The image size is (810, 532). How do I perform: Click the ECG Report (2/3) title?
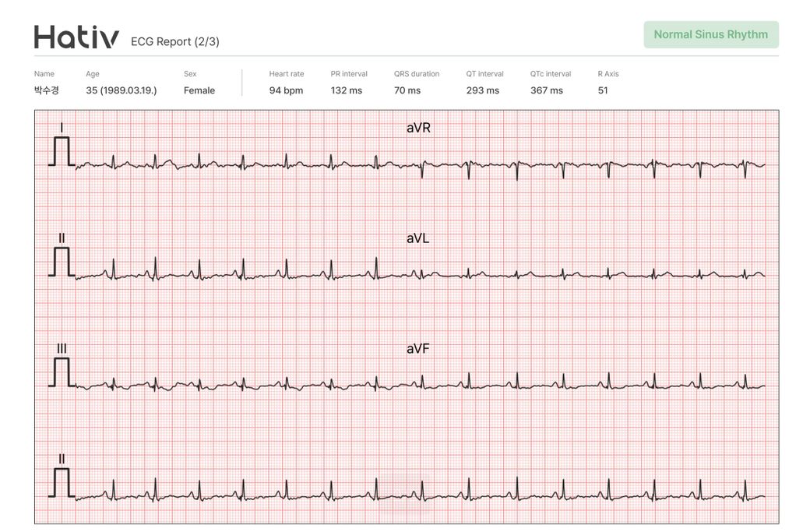pyautogui.click(x=175, y=41)
